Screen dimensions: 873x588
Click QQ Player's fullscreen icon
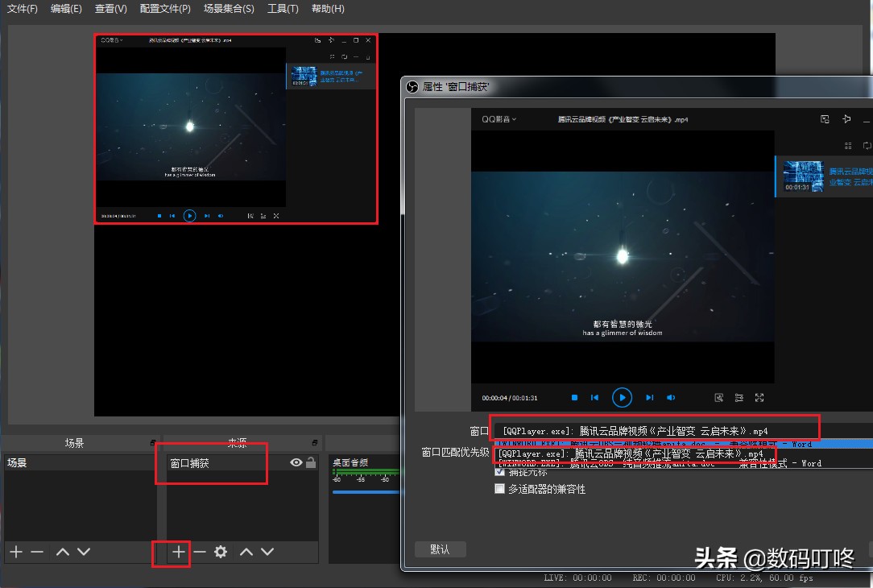pyautogui.click(x=759, y=397)
